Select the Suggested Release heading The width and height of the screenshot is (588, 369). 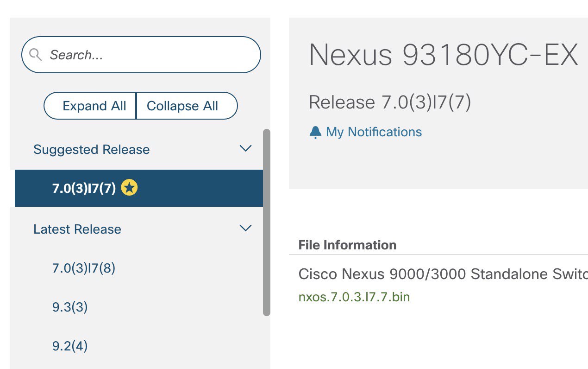click(92, 149)
